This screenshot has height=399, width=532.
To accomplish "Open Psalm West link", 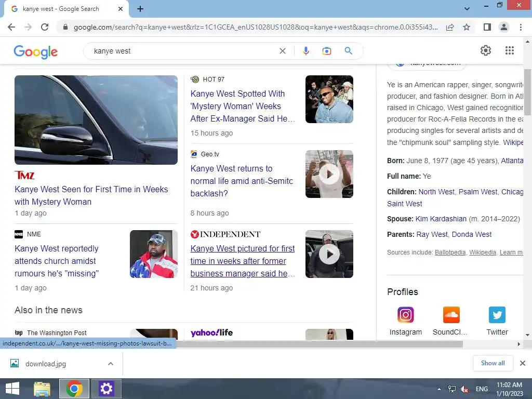I will point(478,192).
